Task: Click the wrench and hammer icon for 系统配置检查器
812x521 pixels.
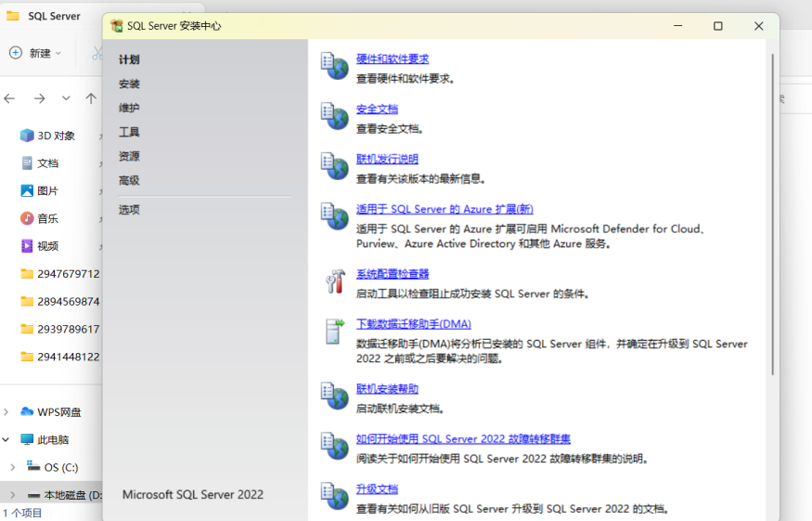Action: point(335,281)
